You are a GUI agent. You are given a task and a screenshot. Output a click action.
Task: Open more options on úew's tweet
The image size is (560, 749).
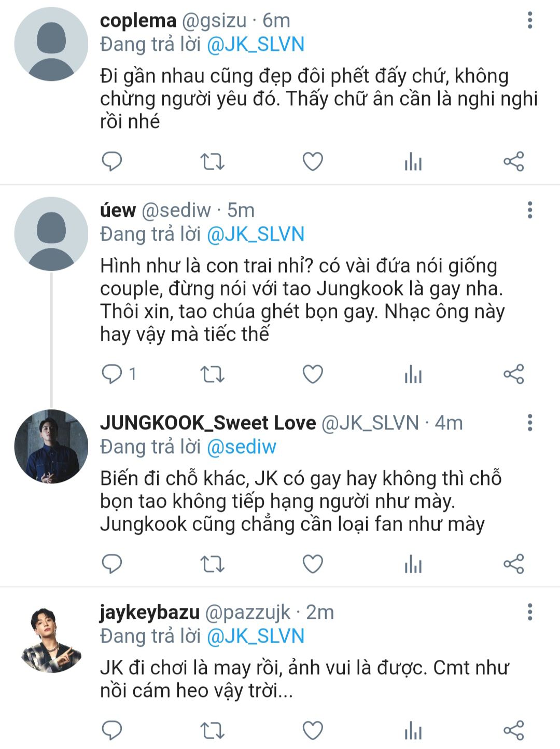[x=529, y=210]
